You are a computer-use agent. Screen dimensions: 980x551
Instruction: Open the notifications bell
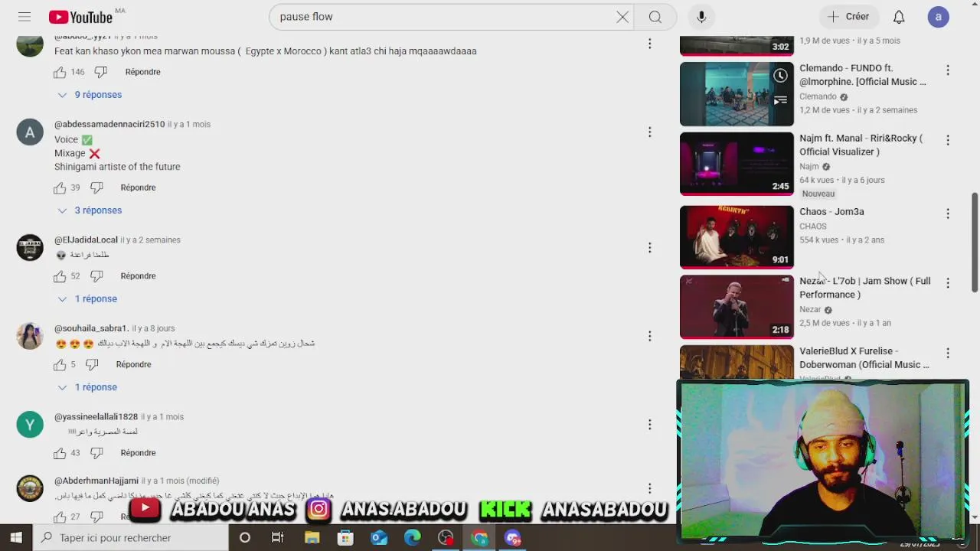(899, 17)
